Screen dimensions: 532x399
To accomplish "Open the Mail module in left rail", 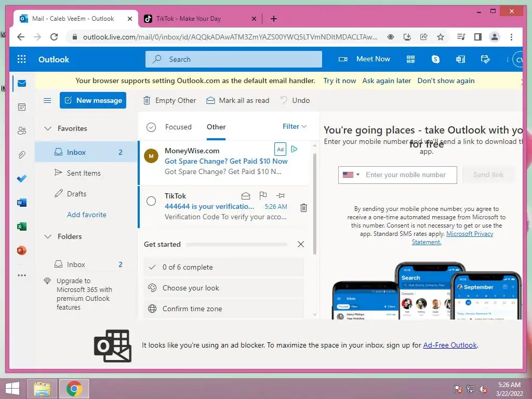I will click(22, 83).
